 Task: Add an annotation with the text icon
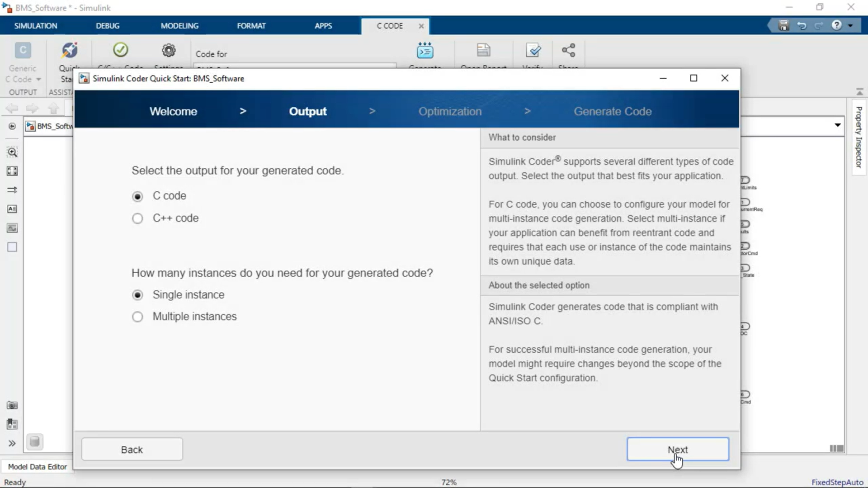(x=12, y=209)
